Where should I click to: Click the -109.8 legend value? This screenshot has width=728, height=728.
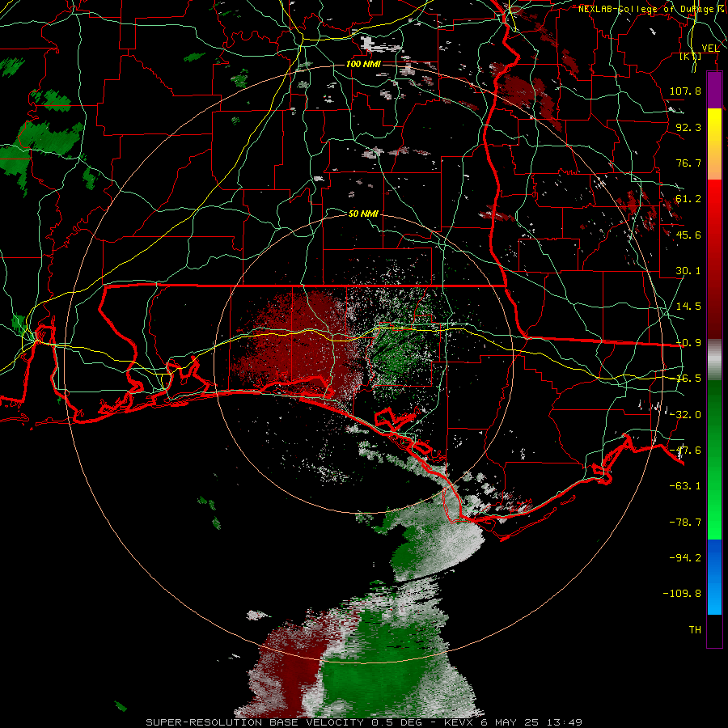682,594
